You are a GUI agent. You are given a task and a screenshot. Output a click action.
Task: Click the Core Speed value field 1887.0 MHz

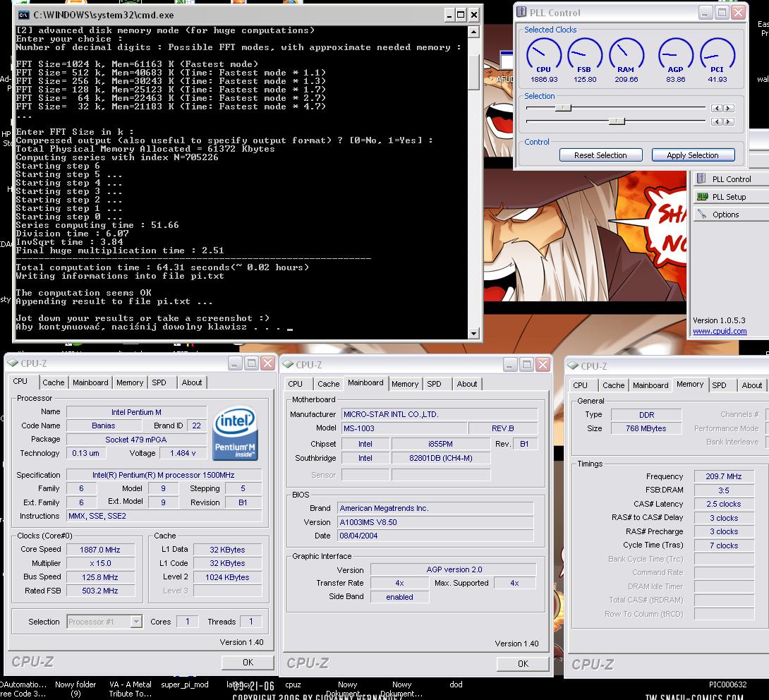coord(100,550)
